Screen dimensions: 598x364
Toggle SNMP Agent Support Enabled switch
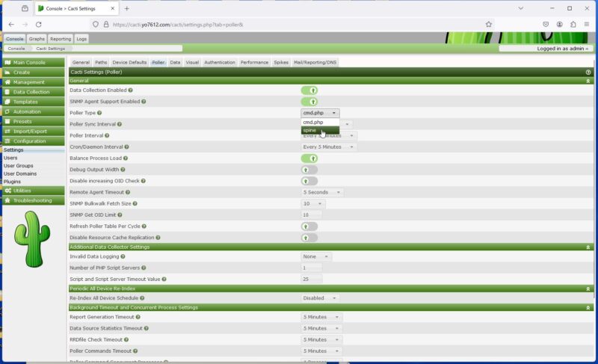[x=309, y=102]
